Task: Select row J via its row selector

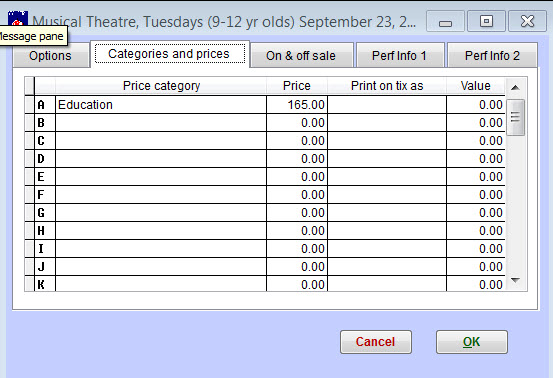Action: click(30, 267)
